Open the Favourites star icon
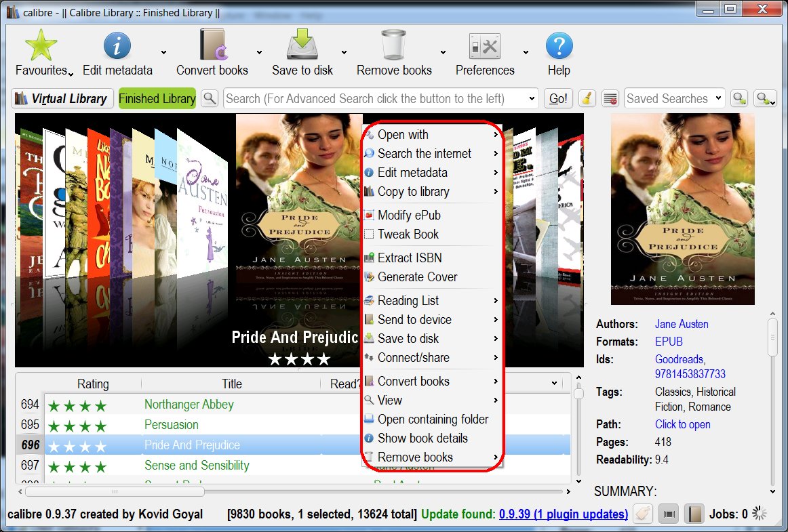 tap(41, 45)
